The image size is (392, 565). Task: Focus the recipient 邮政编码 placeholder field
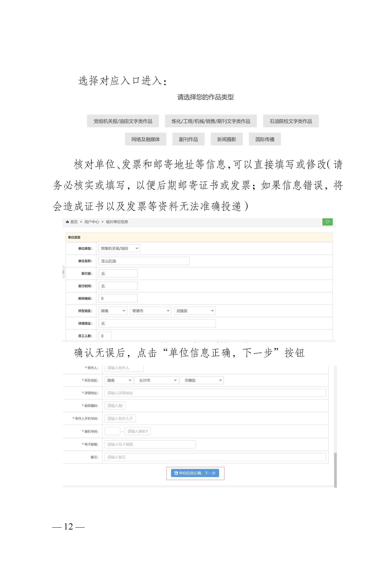pyautogui.click(x=115, y=406)
